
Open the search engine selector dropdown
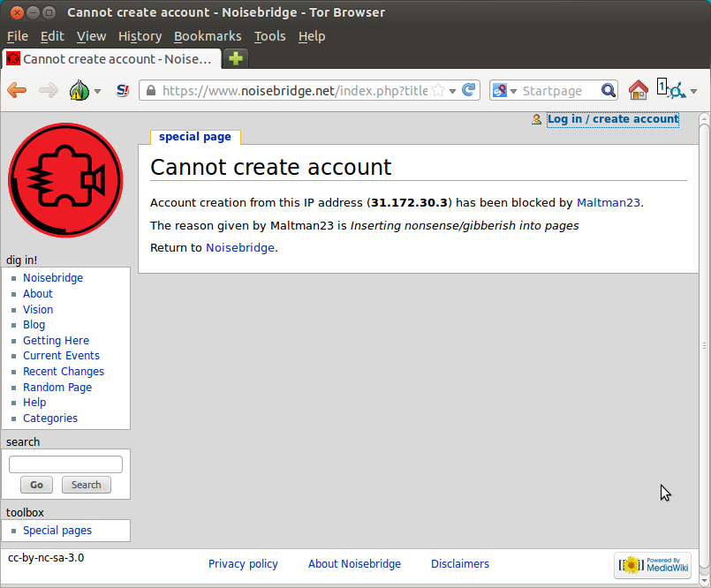coord(503,90)
